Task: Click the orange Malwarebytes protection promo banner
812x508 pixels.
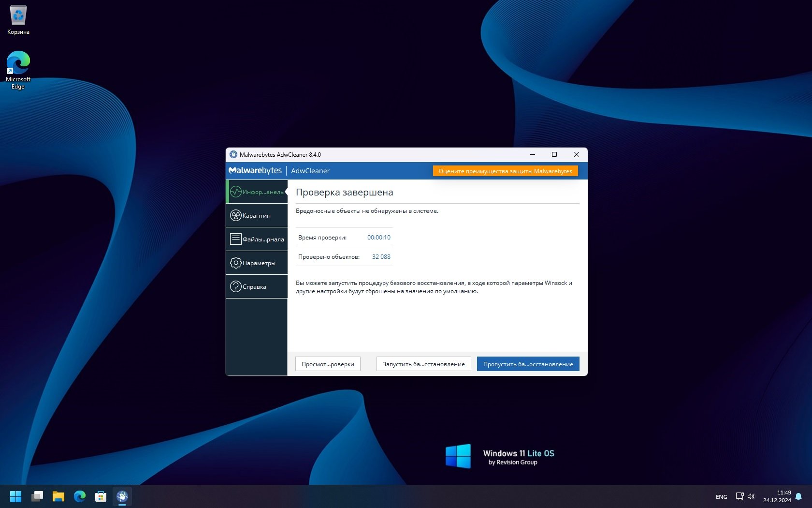Action: click(x=505, y=171)
